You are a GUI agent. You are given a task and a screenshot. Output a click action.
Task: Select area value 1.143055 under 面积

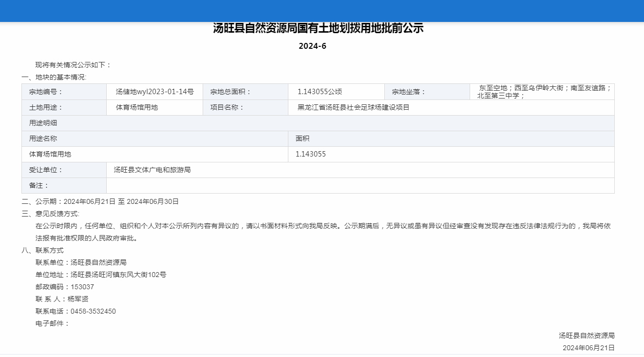tap(311, 154)
